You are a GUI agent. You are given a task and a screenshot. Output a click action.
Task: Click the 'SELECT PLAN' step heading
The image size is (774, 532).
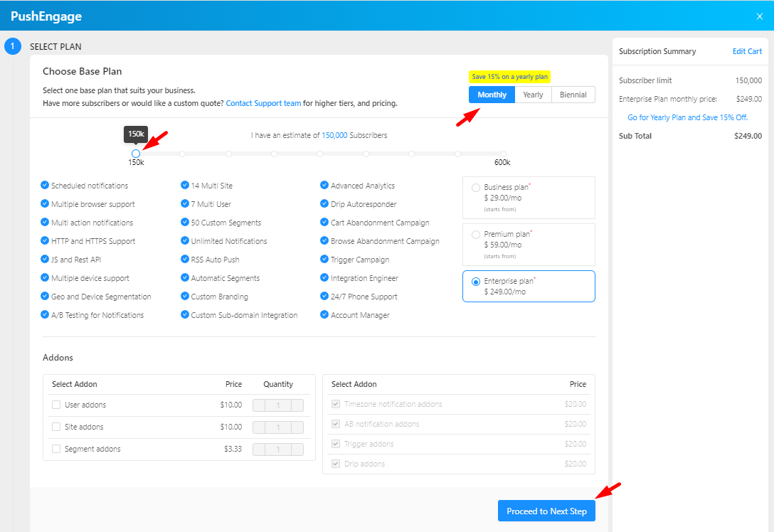click(x=55, y=47)
